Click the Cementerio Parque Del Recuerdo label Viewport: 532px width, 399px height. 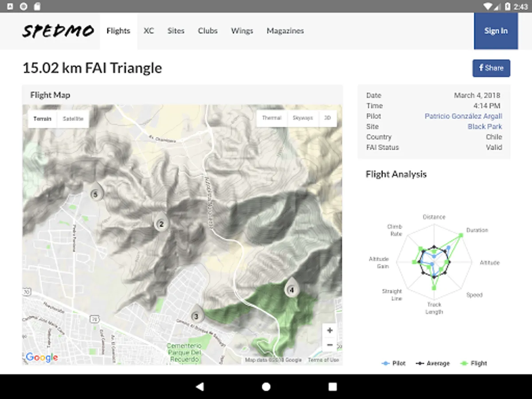(x=184, y=352)
